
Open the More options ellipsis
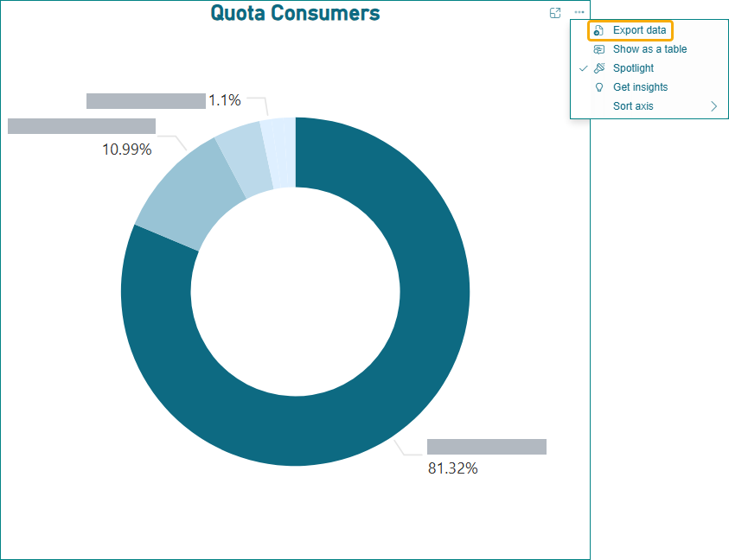(579, 13)
